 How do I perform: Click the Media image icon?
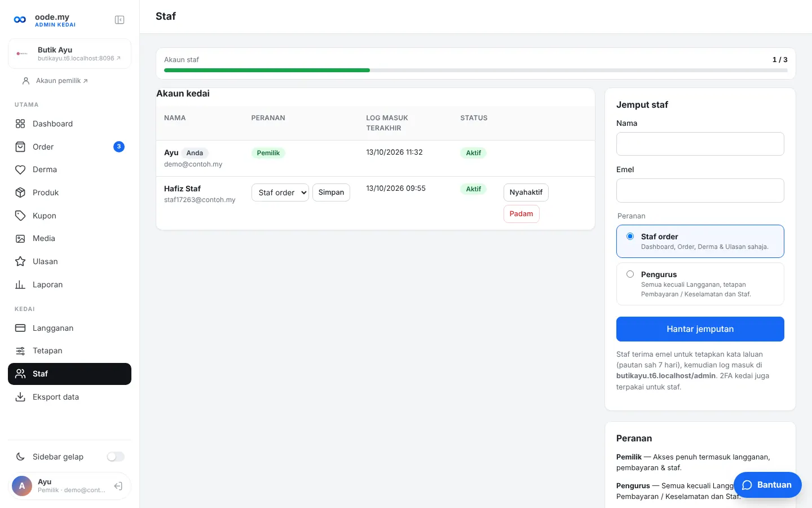click(x=20, y=238)
